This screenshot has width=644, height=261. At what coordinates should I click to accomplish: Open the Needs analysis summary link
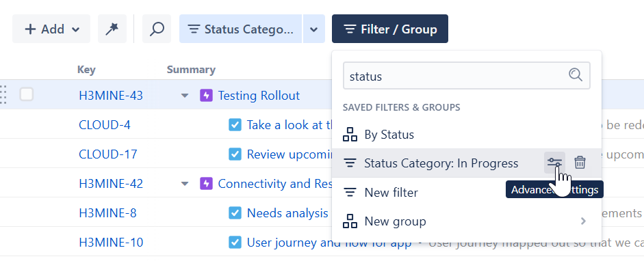(287, 213)
